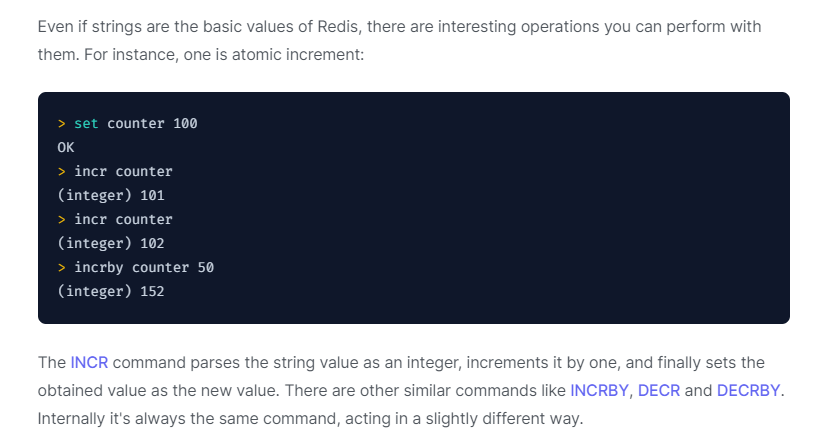
Task: Click the number 50 in incrby command
Action: (205, 267)
